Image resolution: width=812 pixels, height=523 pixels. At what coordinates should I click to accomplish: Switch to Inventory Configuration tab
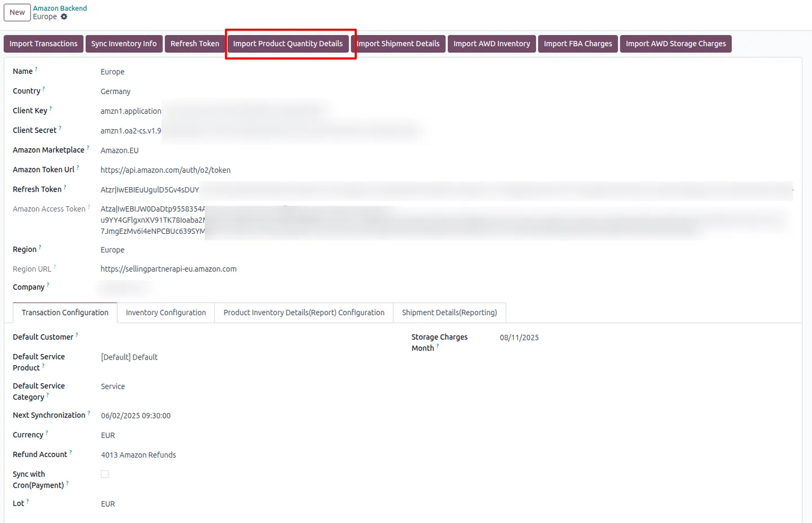[x=166, y=313]
